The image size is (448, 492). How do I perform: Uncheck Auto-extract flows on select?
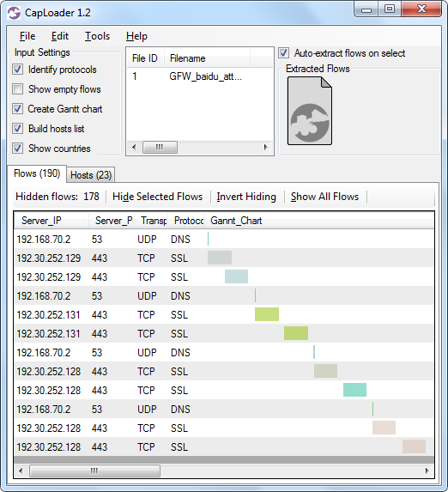coord(283,53)
